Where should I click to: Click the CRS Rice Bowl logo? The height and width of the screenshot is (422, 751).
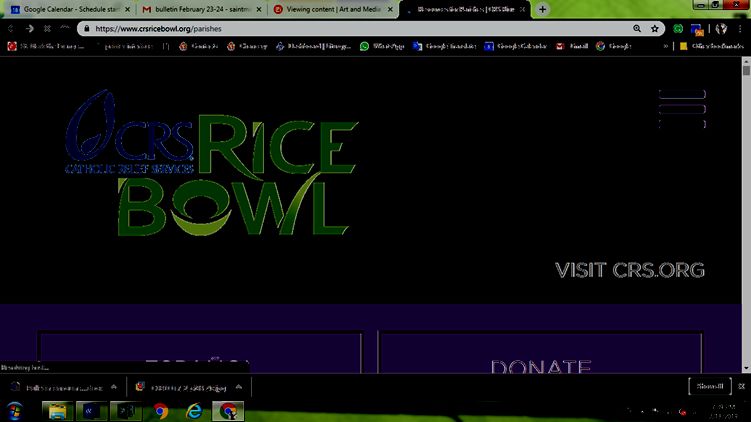tap(211, 162)
